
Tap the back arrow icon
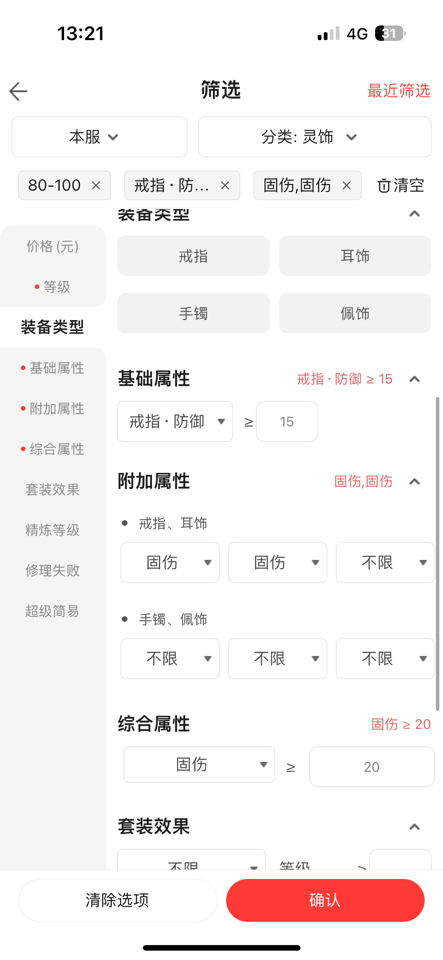click(18, 91)
